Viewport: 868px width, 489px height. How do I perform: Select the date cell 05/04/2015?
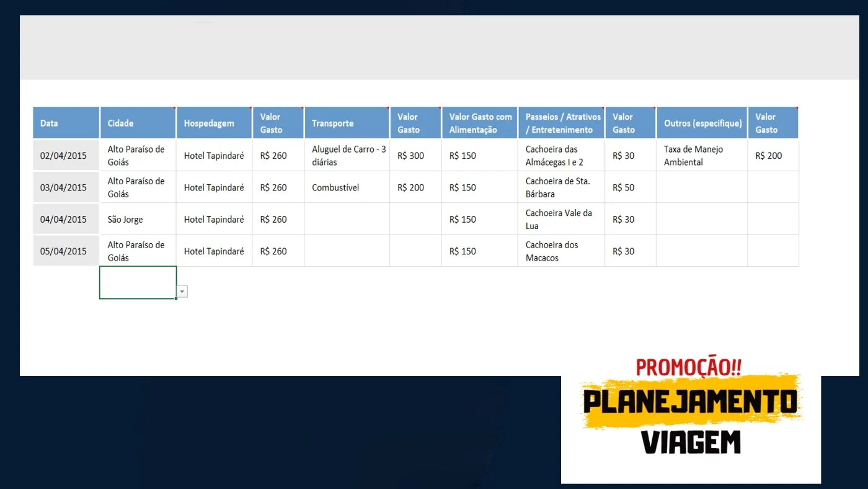(x=66, y=251)
